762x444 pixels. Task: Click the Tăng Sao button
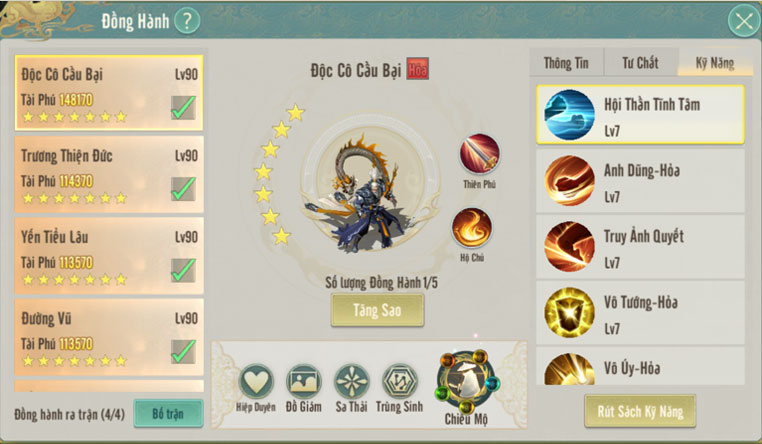coord(378,310)
